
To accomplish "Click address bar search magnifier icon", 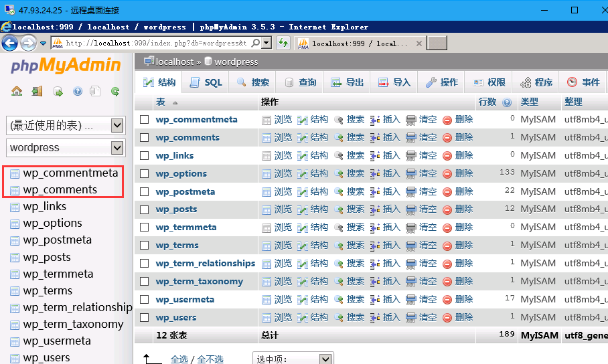I will [256, 43].
